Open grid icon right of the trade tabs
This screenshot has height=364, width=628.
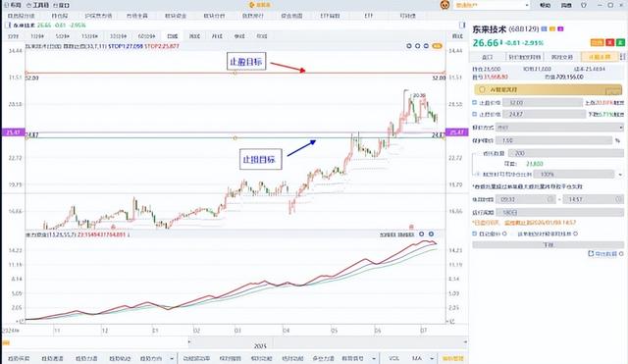tap(622, 57)
